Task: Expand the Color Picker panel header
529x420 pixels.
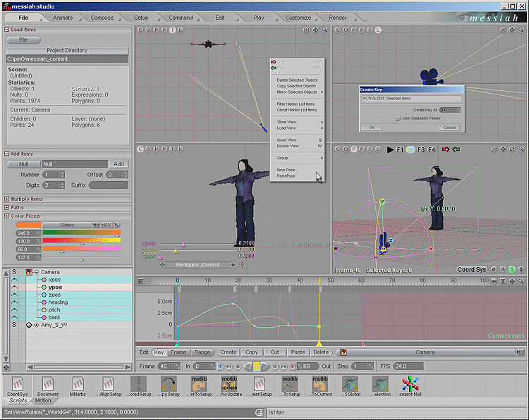Action: pyautogui.click(x=6, y=216)
